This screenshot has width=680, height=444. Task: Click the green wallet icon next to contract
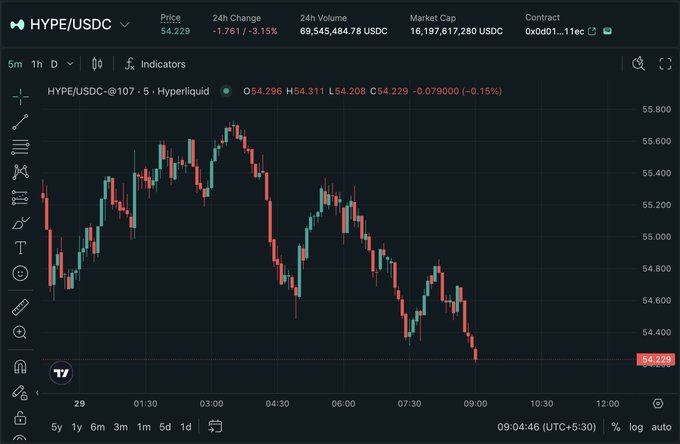608,31
